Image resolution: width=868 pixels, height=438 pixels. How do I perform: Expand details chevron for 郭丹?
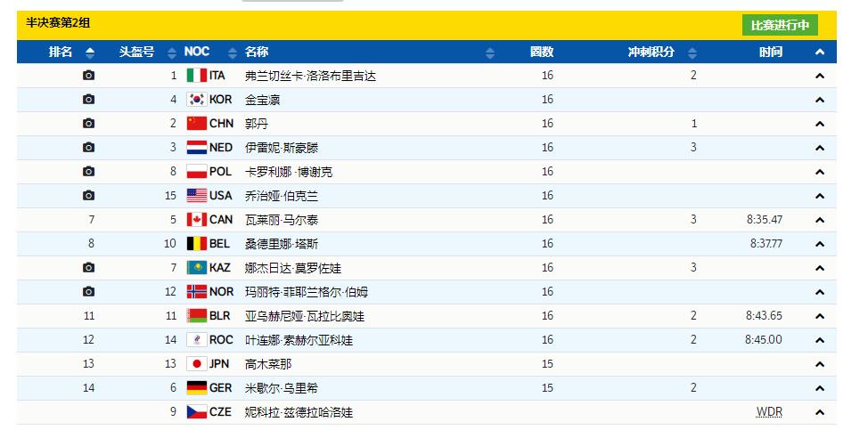pyautogui.click(x=820, y=124)
